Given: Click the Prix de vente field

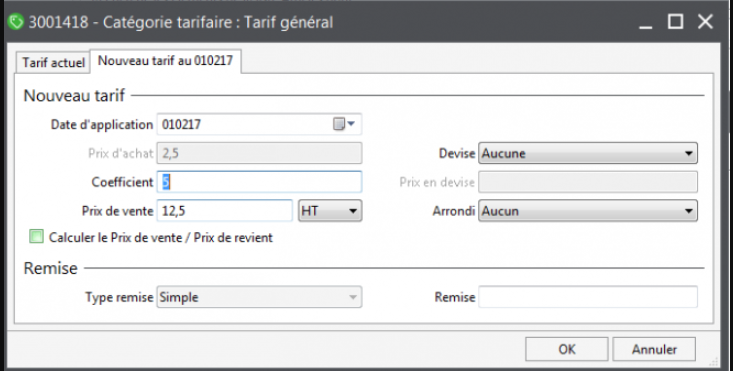Looking at the screenshot, I should [224, 211].
